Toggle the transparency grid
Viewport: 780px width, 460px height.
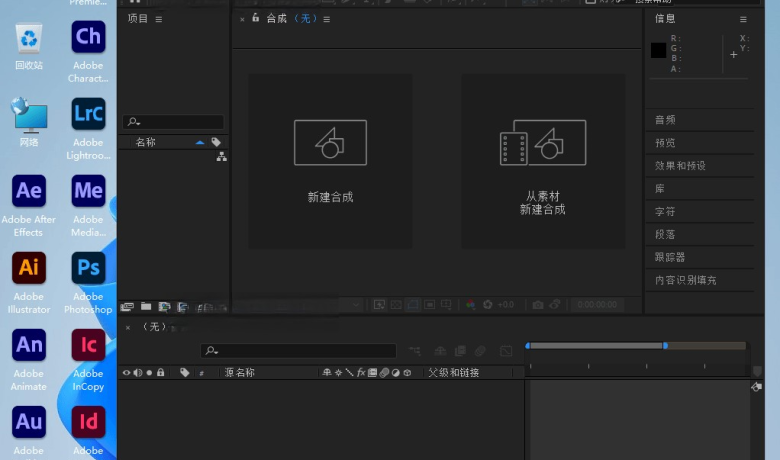tap(396, 304)
